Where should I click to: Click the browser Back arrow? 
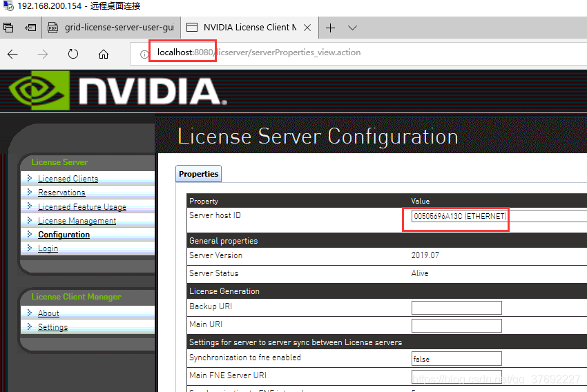pyautogui.click(x=12, y=55)
